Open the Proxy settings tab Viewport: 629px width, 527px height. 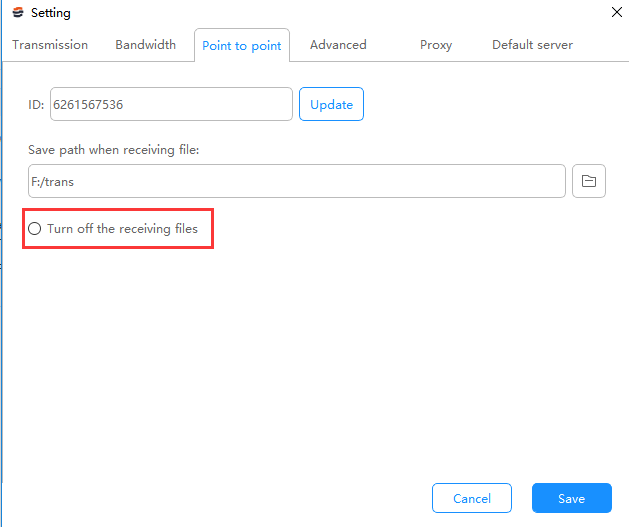tap(436, 45)
